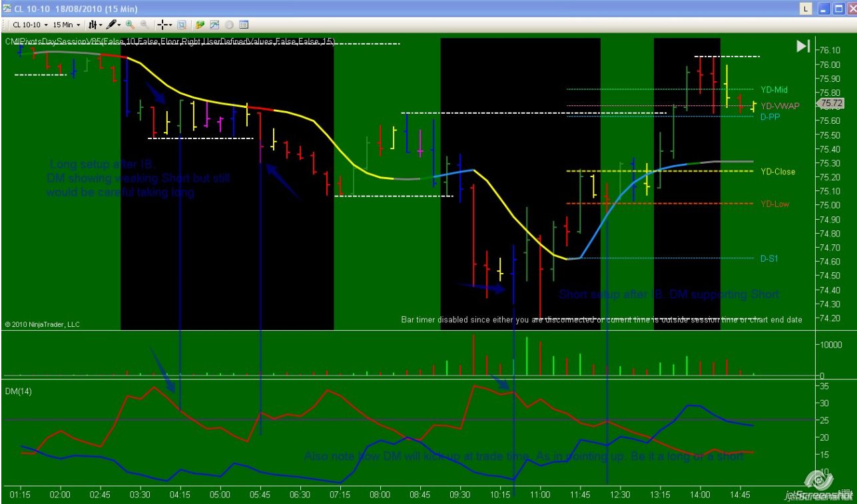Click the greyed zoom out magnifier
The width and height of the screenshot is (857, 504).
coord(144,25)
